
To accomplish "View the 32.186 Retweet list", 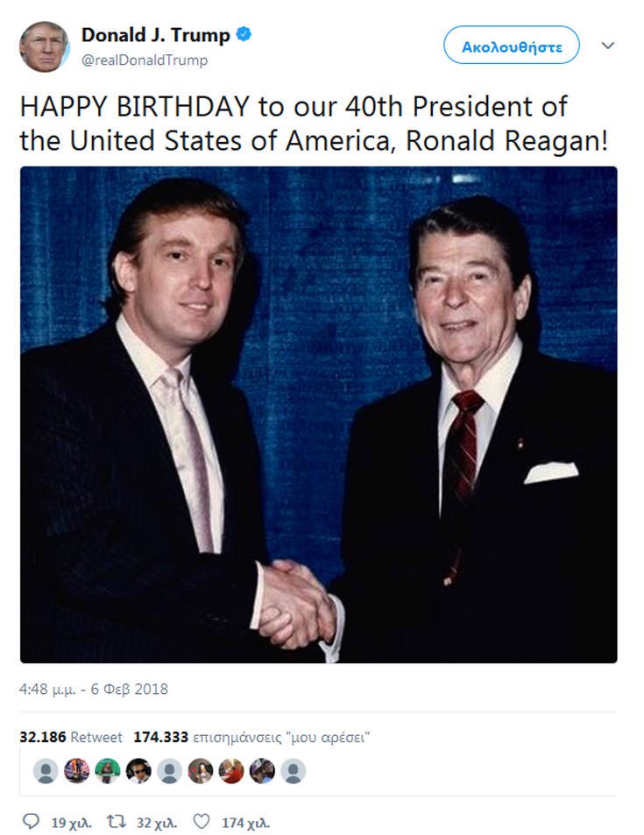I will coord(71,737).
